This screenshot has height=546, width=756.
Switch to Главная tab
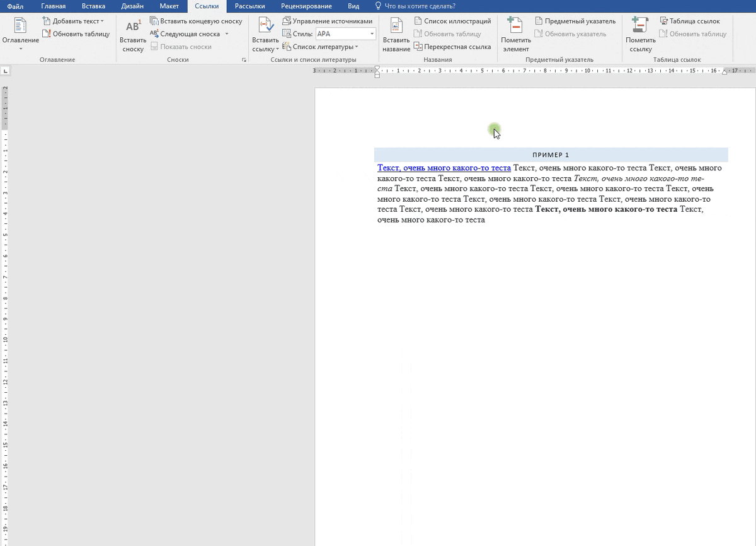point(54,6)
